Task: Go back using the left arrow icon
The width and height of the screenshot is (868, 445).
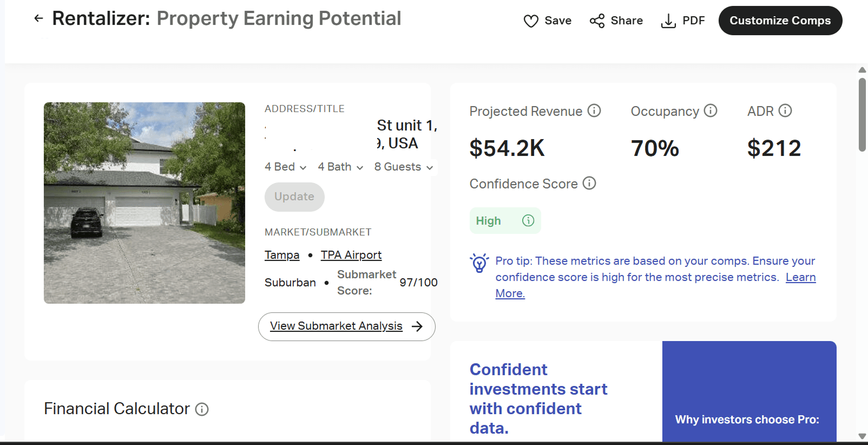Action: (38, 18)
